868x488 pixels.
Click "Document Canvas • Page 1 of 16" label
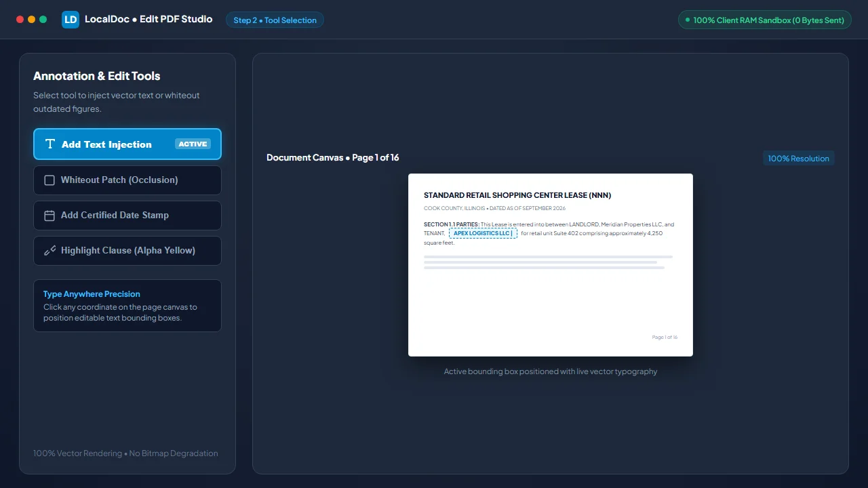[333, 158]
